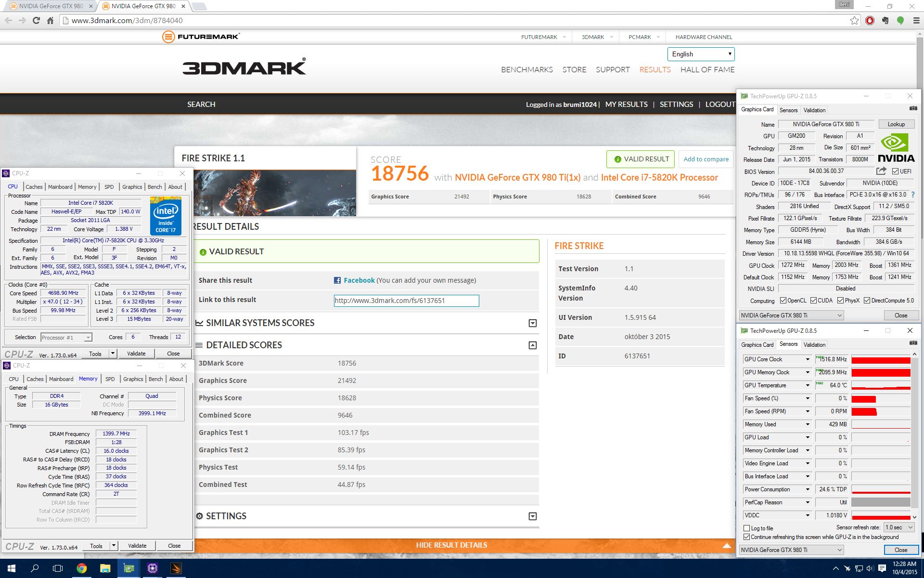The width and height of the screenshot is (924, 578).
Task: Open Task View on the taskbar
Action: pyautogui.click(x=58, y=568)
